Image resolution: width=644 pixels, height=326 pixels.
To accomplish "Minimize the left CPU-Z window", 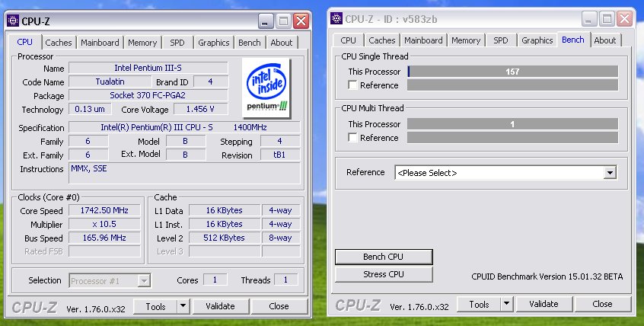I will [x=266, y=21].
